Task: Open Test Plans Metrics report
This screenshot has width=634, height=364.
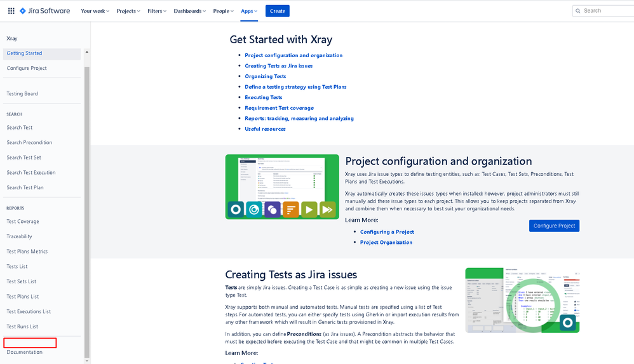Action: 27,251
